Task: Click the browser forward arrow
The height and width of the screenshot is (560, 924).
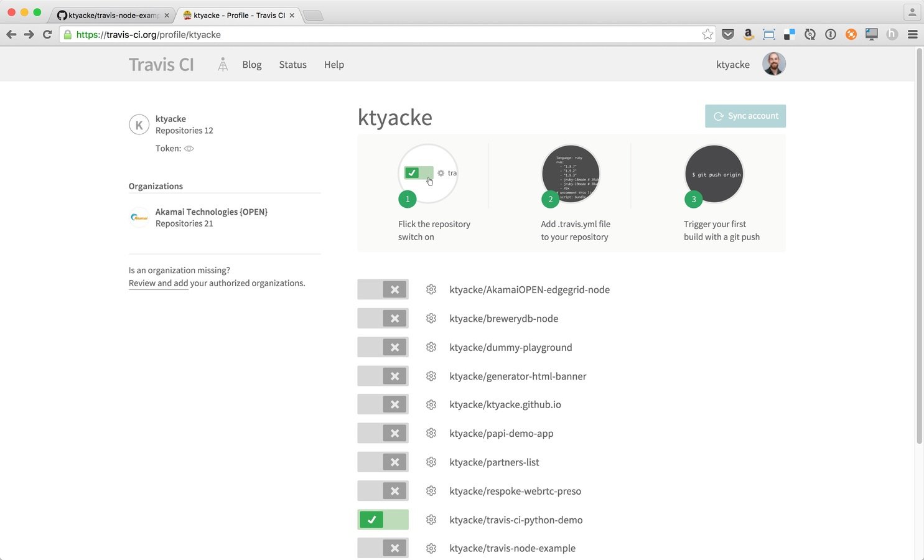Action: 29,34
